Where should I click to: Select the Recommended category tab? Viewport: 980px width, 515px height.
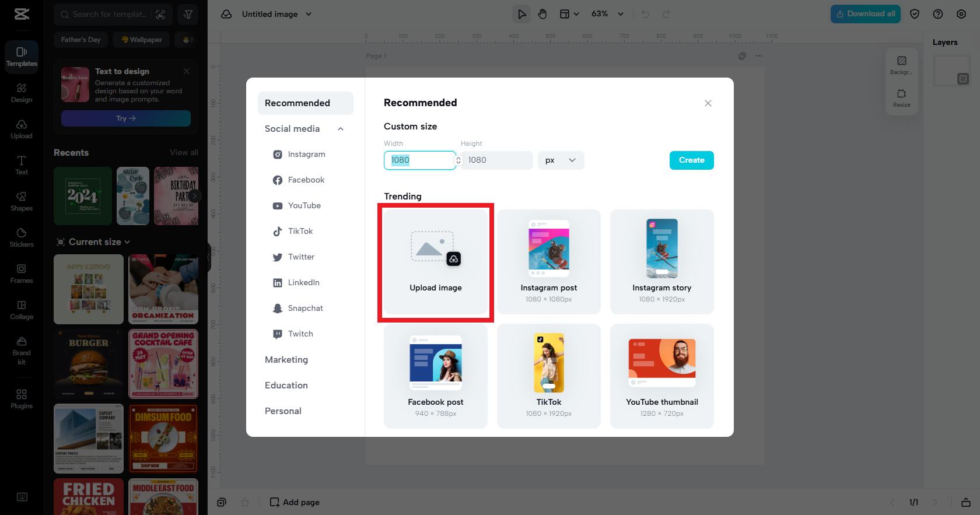point(306,103)
